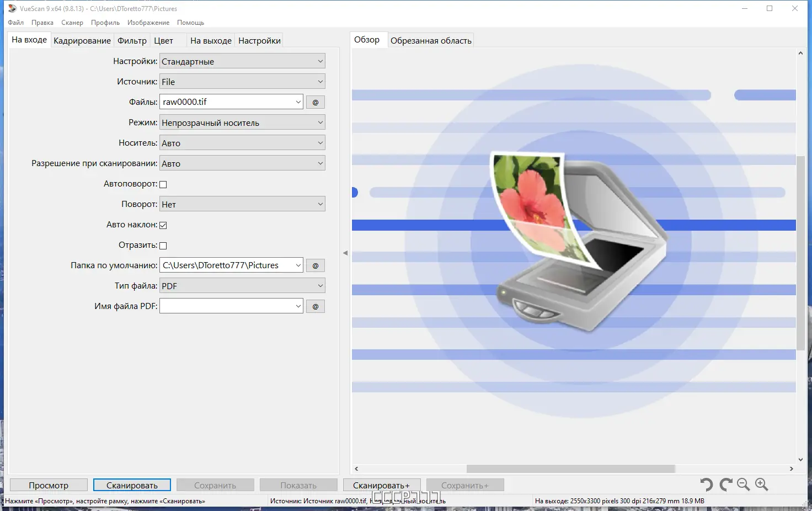Rotate the preview clockwise

[725, 485]
